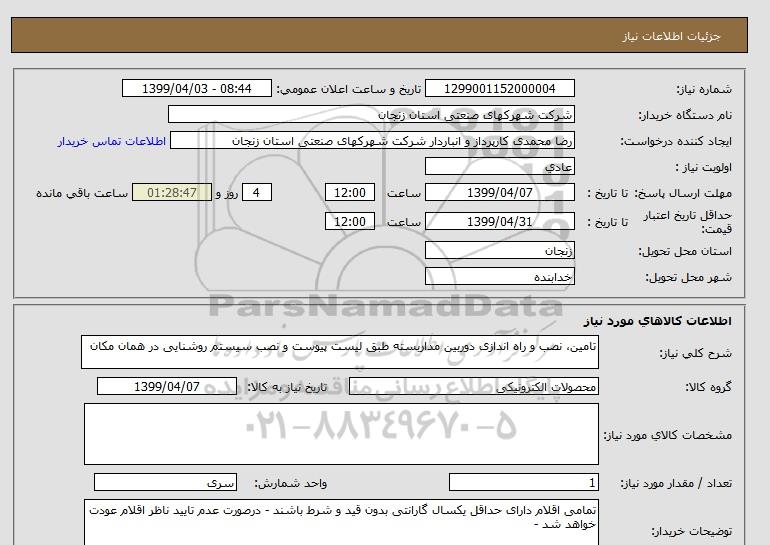Click the price validity time 12:00 field
770x545 pixels.
click(x=350, y=221)
